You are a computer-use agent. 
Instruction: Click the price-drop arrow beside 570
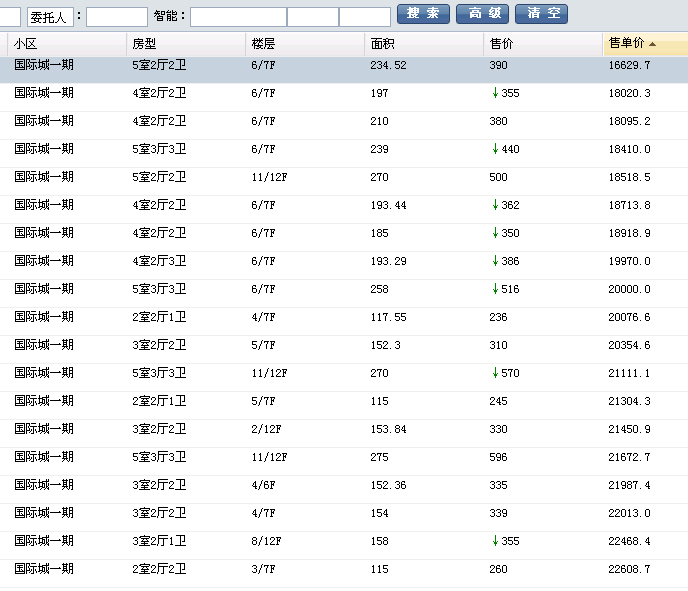pyautogui.click(x=495, y=373)
